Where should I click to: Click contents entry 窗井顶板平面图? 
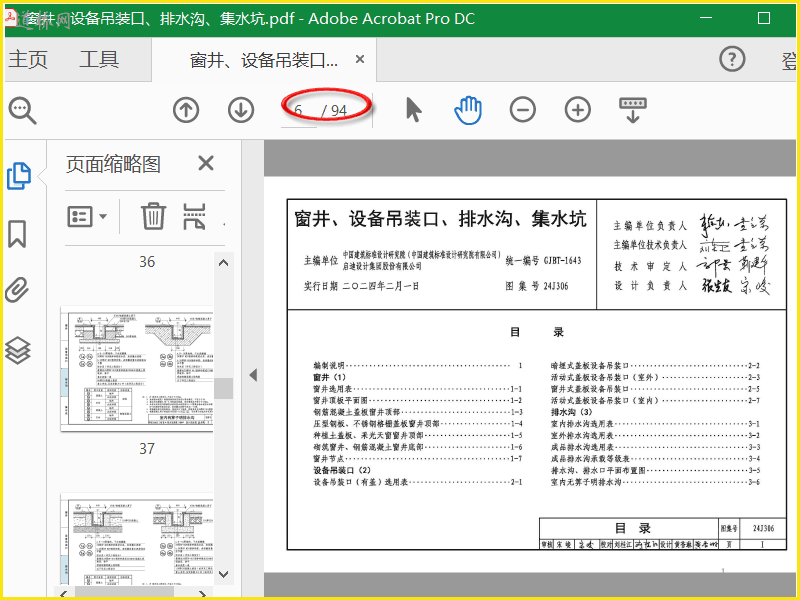click(x=340, y=401)
